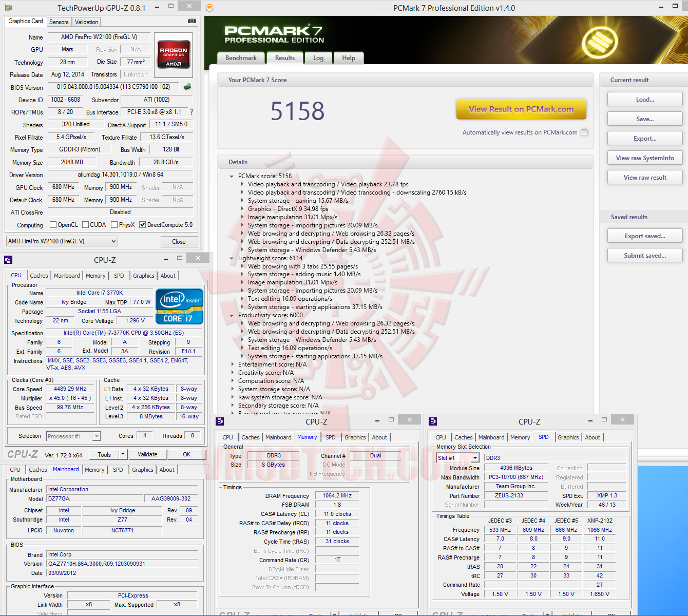Viewport: 688px width, 616px height.
Task: Click the Validate button in CPU-Z
Action: [147, 454]
